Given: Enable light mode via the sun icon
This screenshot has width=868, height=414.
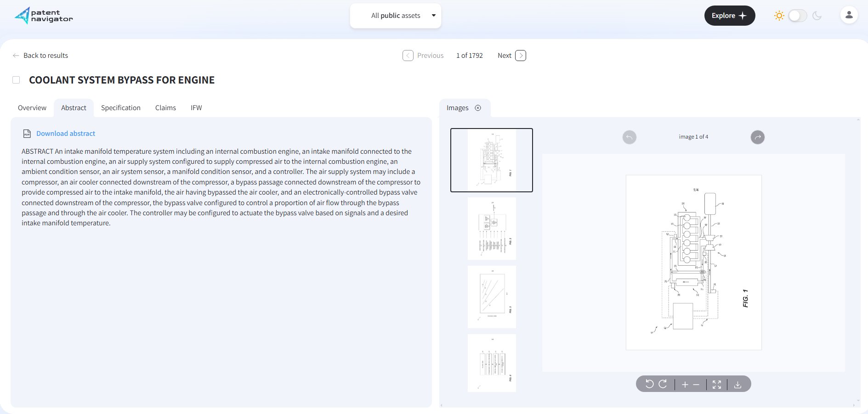Looking at the screenshot, I should (779, 15).
